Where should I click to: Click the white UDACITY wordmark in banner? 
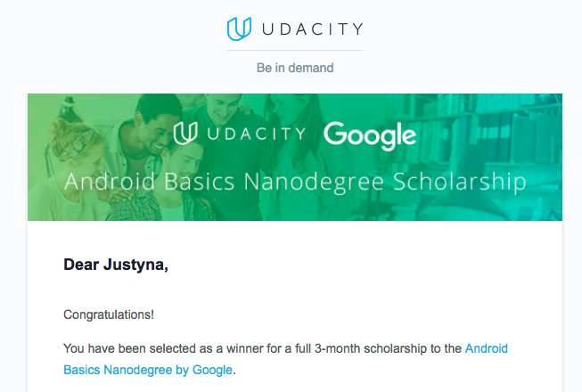pyautogui.click(x=257, y=134)
